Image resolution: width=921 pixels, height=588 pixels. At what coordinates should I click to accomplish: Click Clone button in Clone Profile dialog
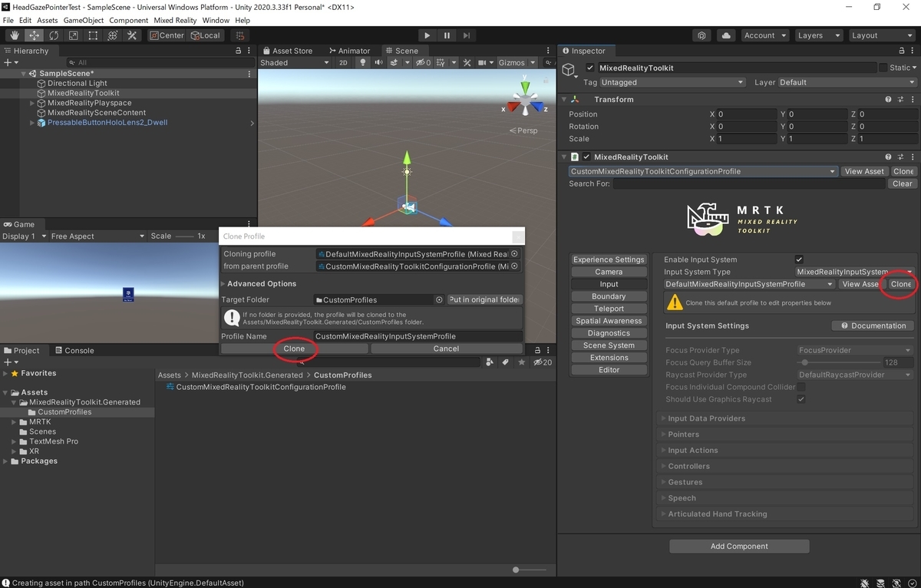[294, 349]
